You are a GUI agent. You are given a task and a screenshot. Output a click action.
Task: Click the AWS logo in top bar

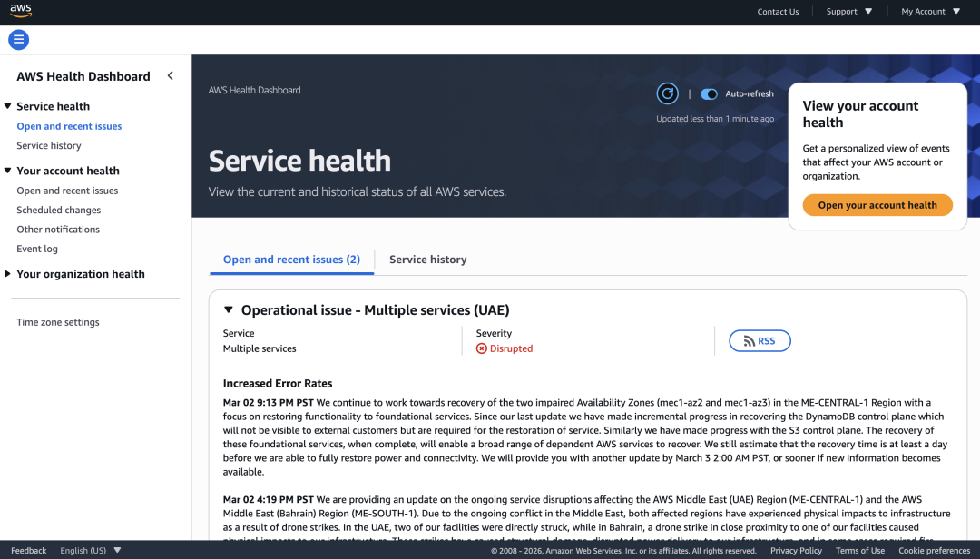(x=21, y=11)
